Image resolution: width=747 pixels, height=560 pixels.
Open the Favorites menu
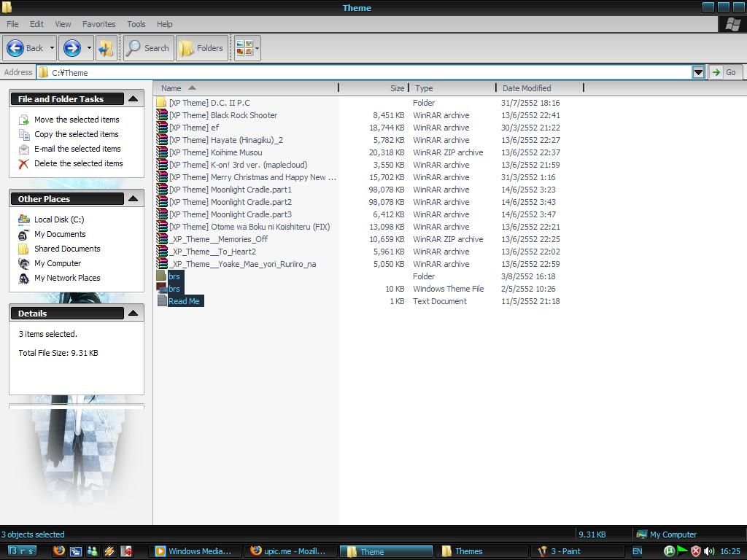(x=98, y=24)
